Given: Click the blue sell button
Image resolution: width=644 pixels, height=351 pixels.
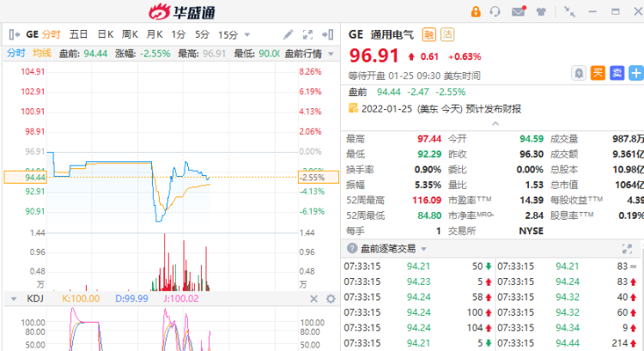Looking at the screenshot, I should (617, 74).
